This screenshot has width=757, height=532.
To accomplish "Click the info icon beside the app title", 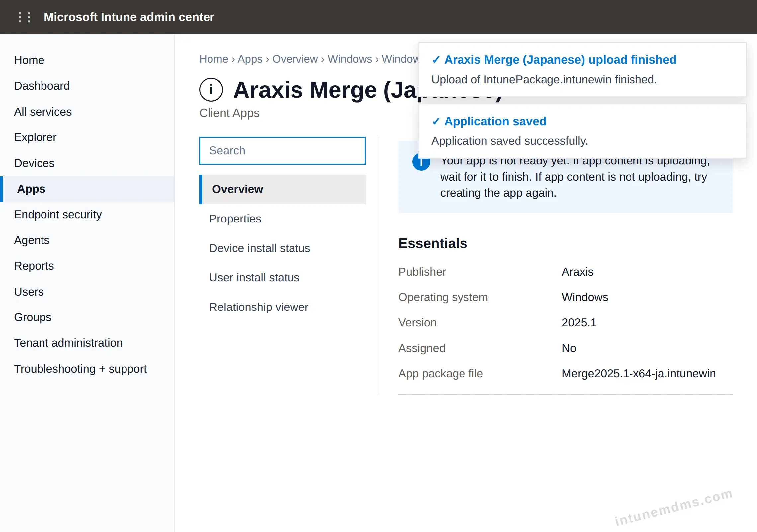I will point(211,90).
